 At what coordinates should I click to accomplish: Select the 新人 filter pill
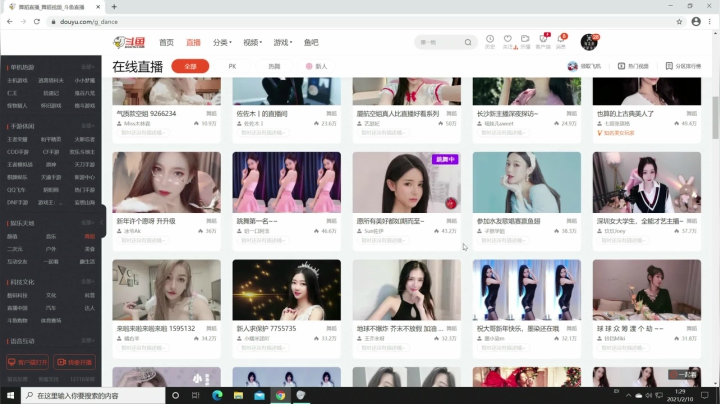pos(316,66)
